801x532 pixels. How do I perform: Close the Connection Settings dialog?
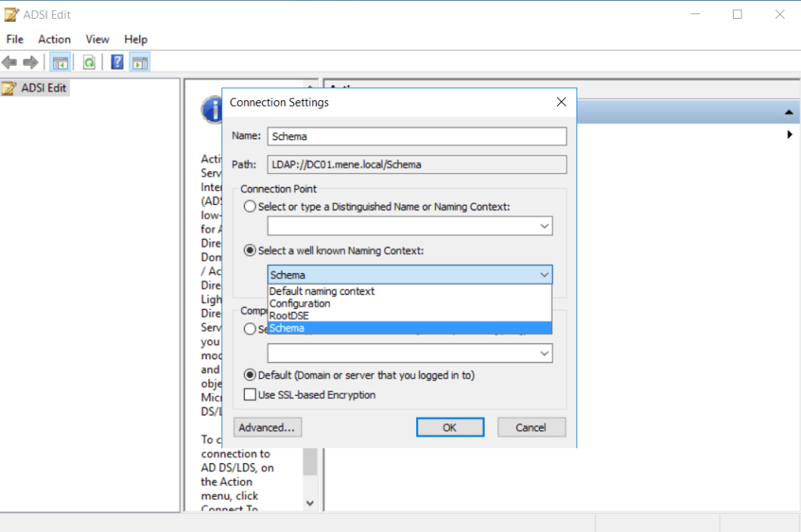click(561, 102)
